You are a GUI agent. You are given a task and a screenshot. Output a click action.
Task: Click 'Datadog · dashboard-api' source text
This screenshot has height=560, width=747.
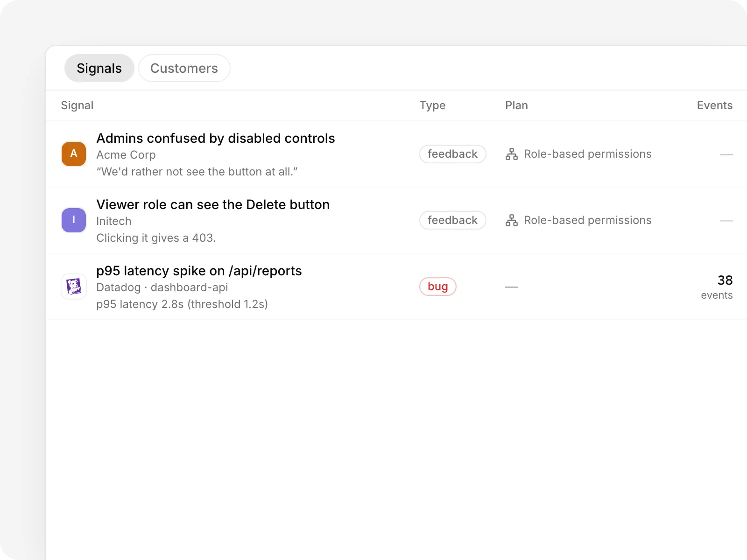point(162,287)
